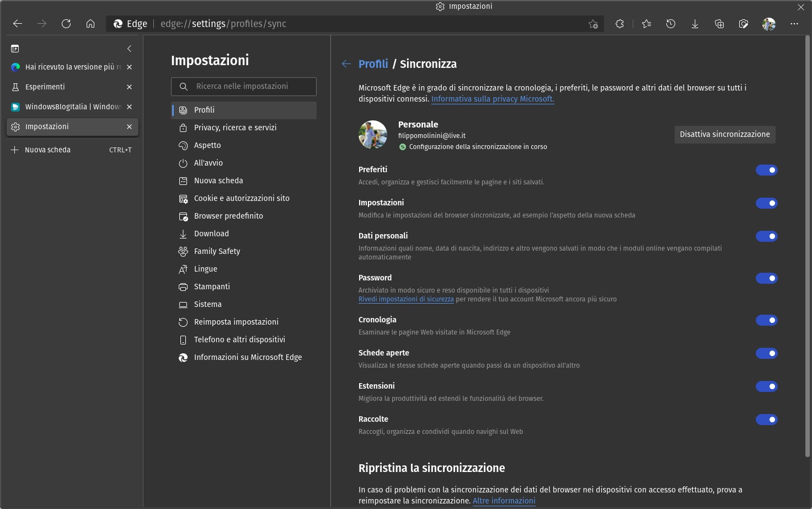Open Browser predefinito settings
This screenshot has width=812, height=509.
[x=244, y=216]
